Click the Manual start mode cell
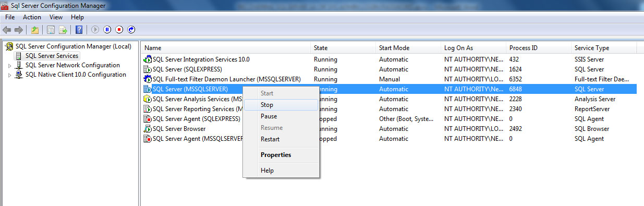Screen dimensions: 644x206 click(390, 79)
